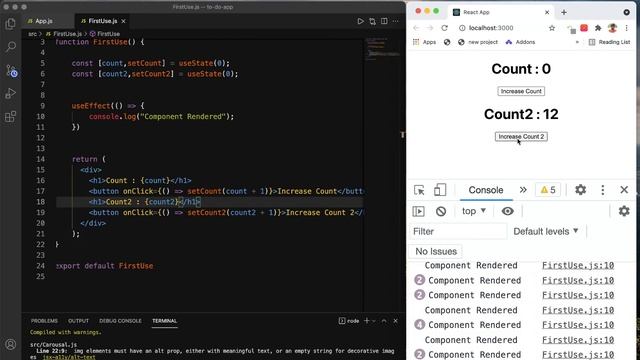Image resolution: width=640 pixels, height=360 pixels.
Task: Open the DevTools customize three-dot menu
Action: [602, 190]
